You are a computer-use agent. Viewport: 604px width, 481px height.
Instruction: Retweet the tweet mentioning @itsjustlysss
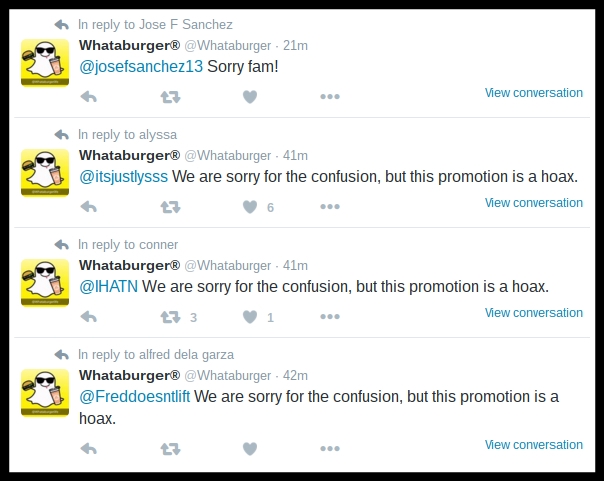170,207
